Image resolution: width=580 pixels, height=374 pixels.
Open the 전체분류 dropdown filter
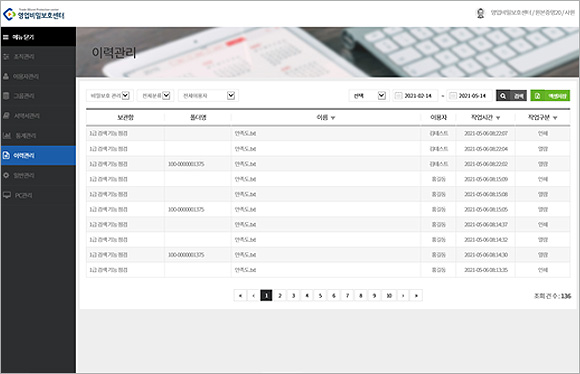point(155,96)
